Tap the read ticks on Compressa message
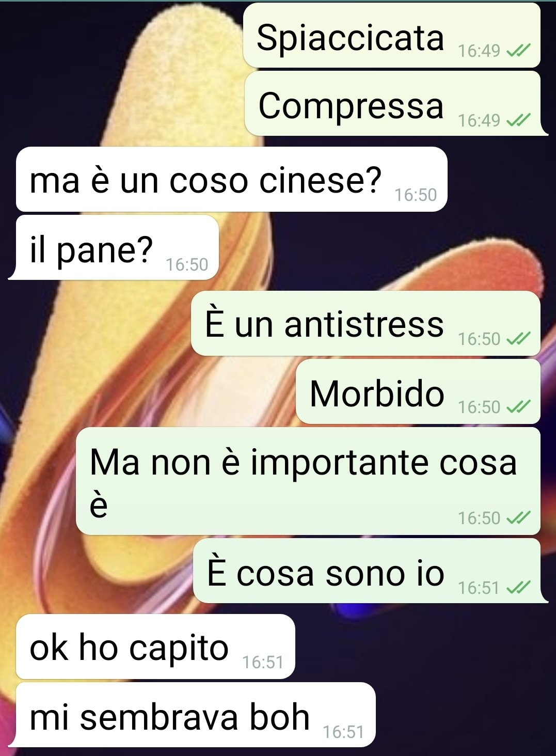556x756 pixels. click(518, 120)
